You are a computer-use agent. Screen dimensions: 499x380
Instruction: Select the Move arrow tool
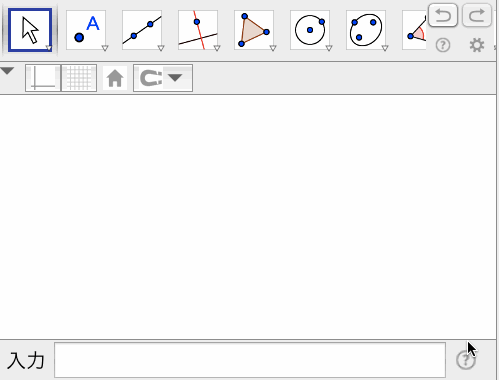point(30,30)
